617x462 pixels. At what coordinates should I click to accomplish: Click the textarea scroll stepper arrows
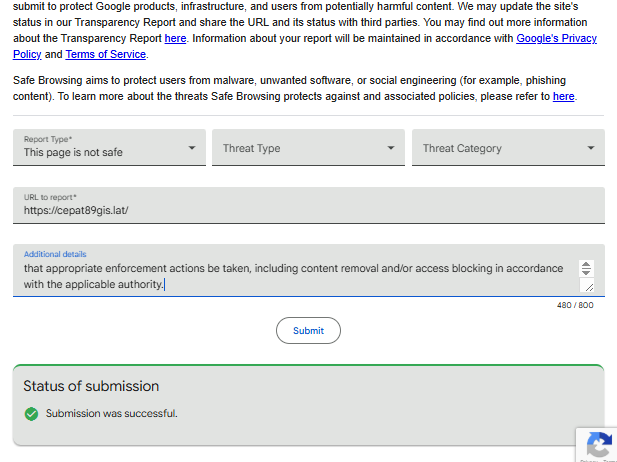click(586, 268)
